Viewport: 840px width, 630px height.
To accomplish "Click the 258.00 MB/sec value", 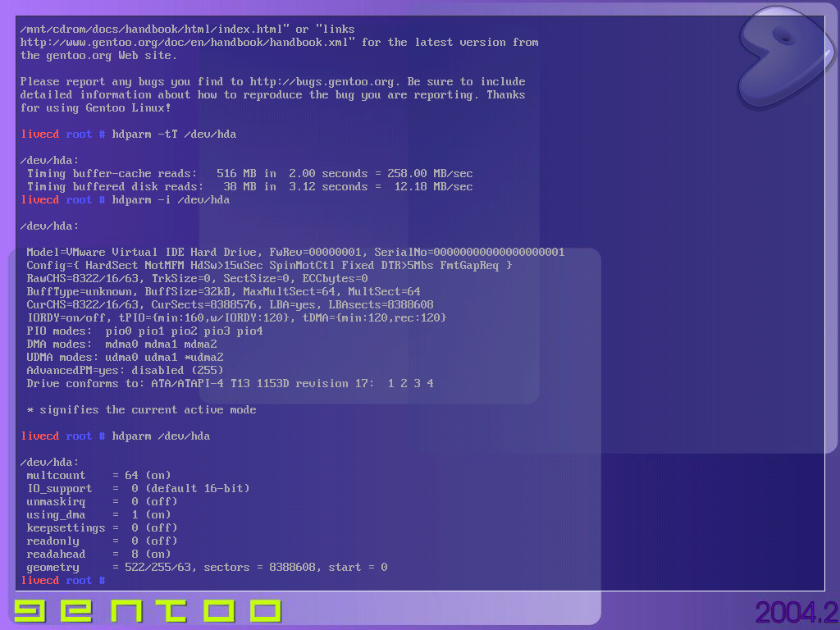I will coord(430,174).
